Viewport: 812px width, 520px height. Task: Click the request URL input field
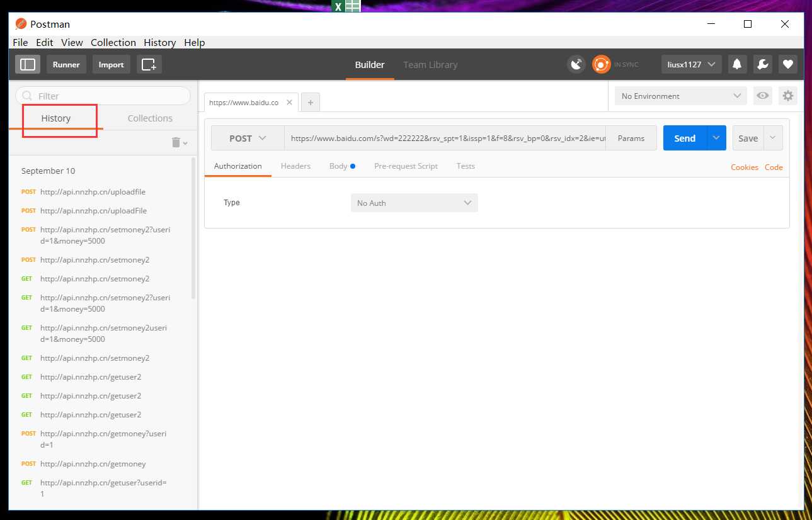[x=445, y=138]
